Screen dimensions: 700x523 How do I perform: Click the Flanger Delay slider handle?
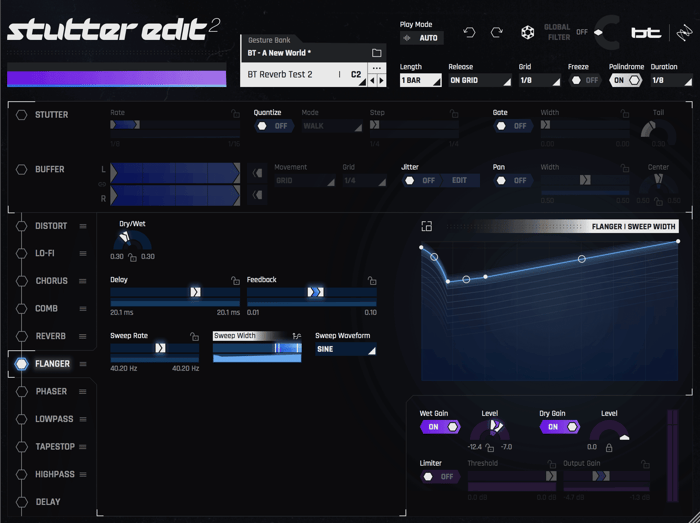pos(196,292)
